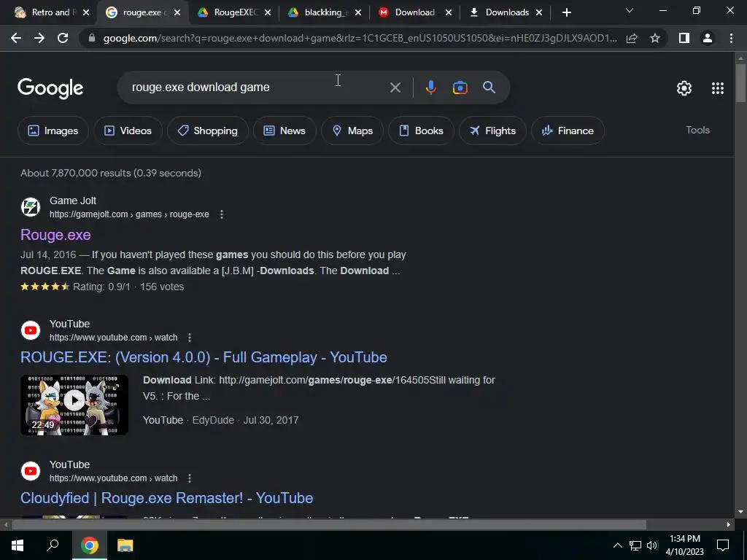Open more options for Game Jolt result
747x560 pixels.
click(x=222, y=214)
